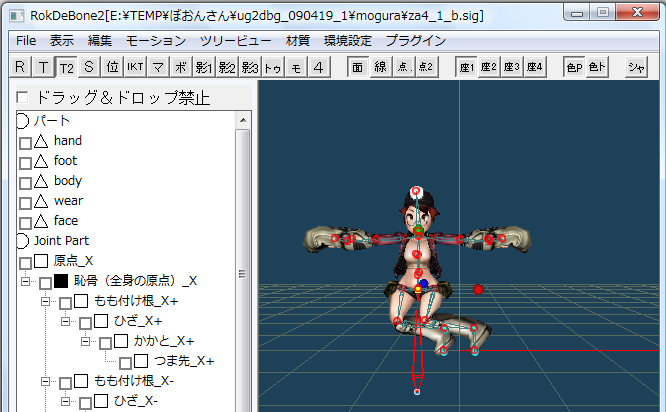Click the 影1 shadow toolbar button
Viewport: 666px width, 412px height.
(204, 68)
